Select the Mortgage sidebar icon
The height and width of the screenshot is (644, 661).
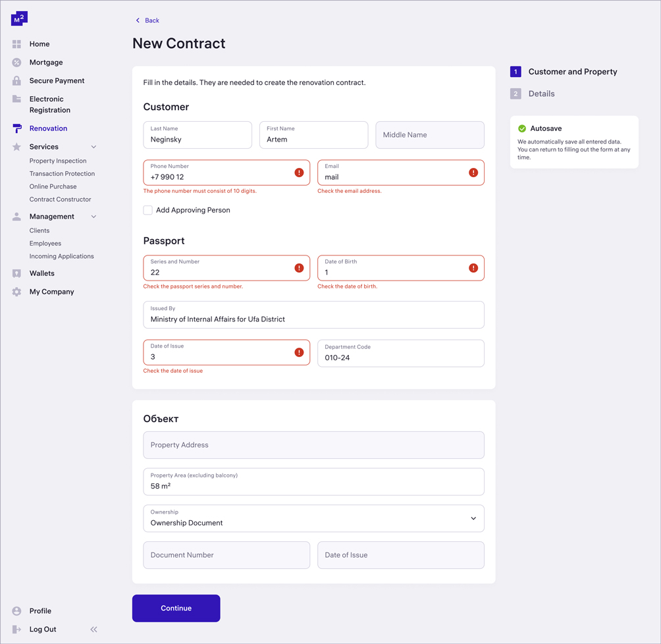coord(16,62)
